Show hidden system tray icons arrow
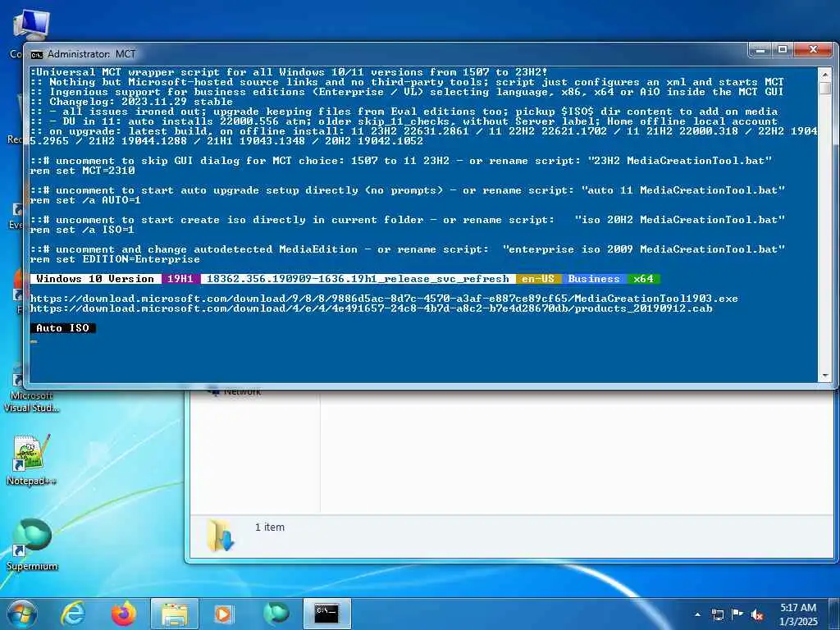840x630 pixels. pos(697,614)
